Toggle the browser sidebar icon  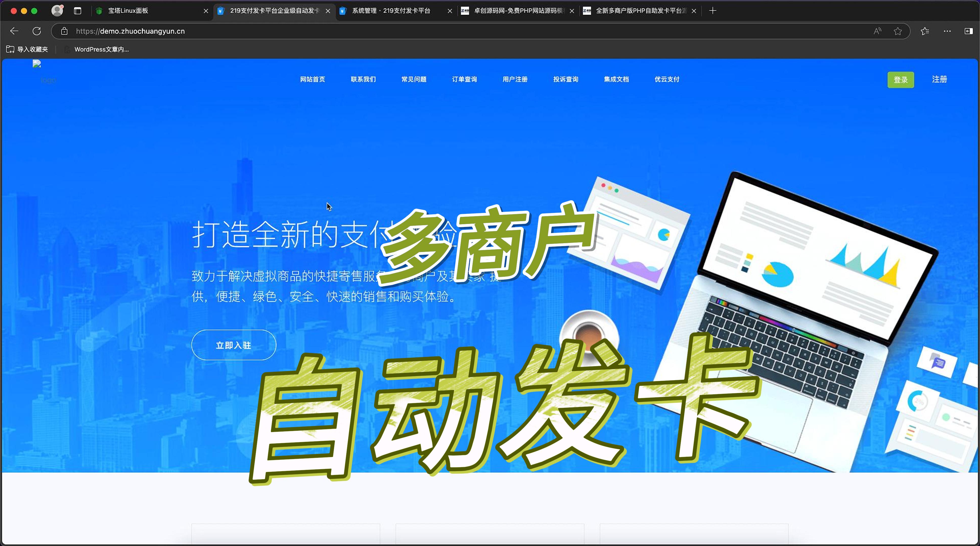pyautogui.click(x=969, y=31)
